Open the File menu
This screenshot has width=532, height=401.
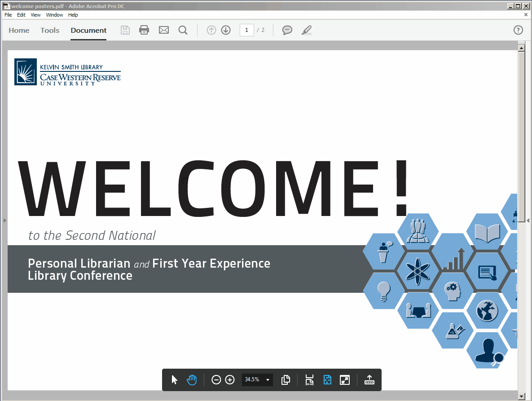pos(8,15)
